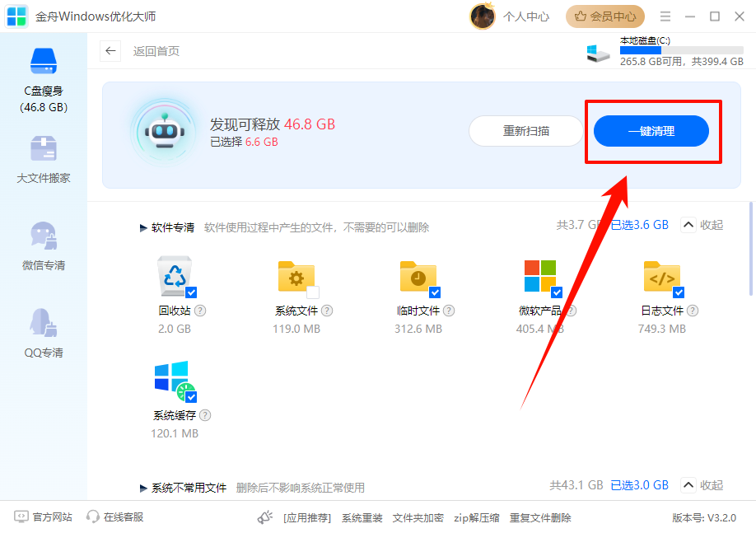The image size is (756, 533).
Task: Uncheck the 微软产品 checkbox
Action: point(557,292)
